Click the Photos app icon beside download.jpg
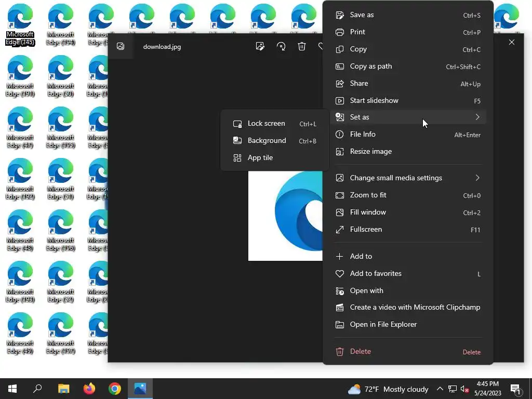 click(121, 46)
